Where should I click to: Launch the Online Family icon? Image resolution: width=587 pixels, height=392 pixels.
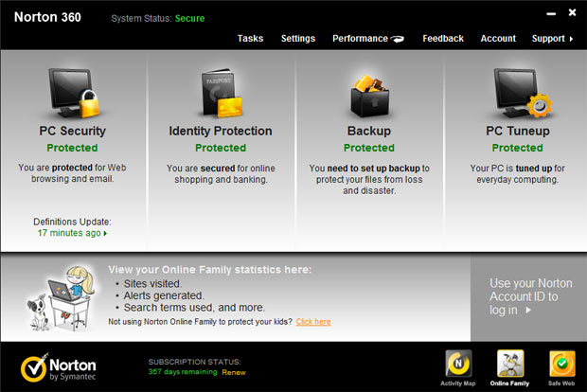510,364
